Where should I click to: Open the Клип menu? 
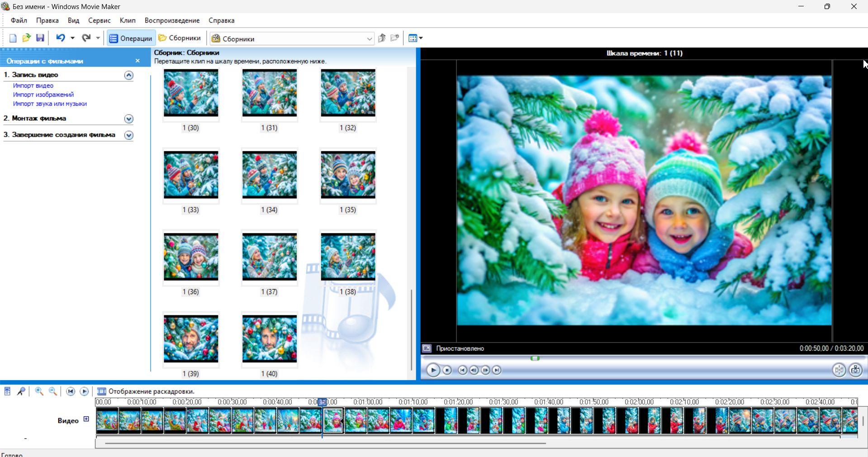point(128,20)
